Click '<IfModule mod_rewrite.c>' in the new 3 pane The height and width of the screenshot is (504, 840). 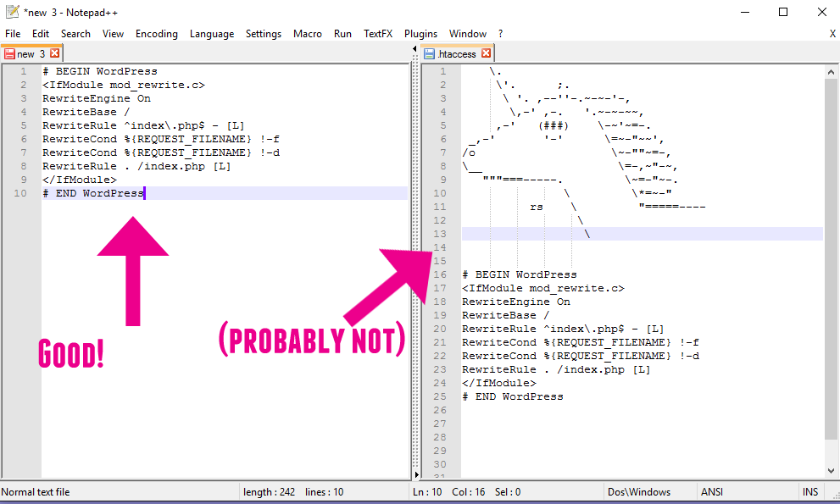tap(123, 85)
